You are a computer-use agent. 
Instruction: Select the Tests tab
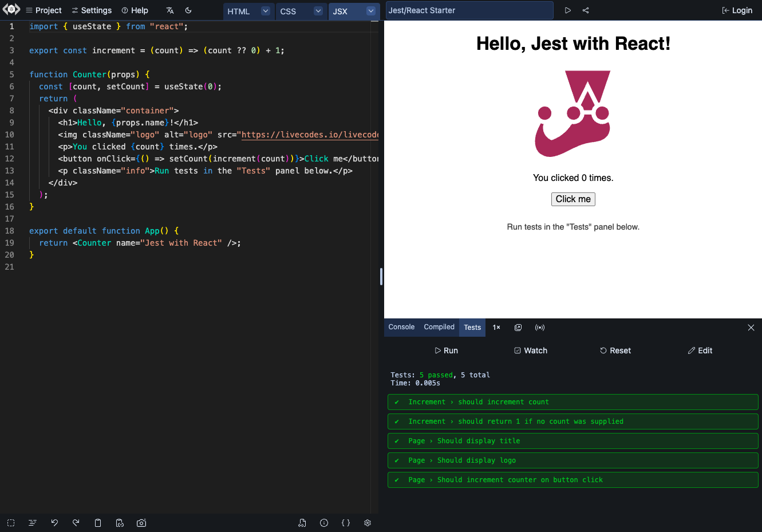[472, 328]
